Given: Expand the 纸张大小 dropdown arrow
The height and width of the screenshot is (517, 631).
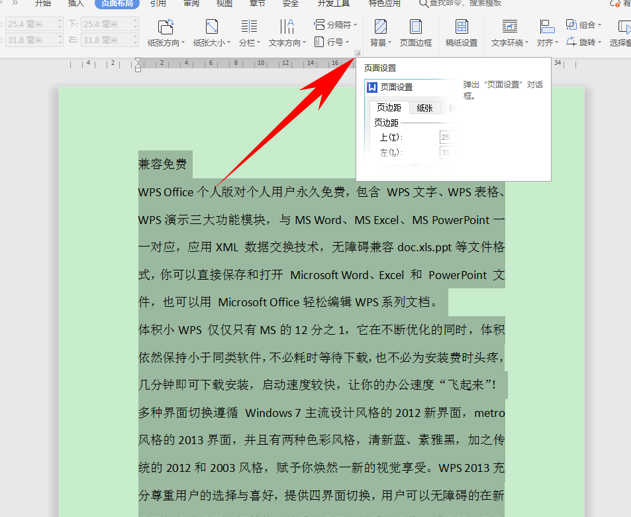Looking at the screenshot, I should [229, 43].
